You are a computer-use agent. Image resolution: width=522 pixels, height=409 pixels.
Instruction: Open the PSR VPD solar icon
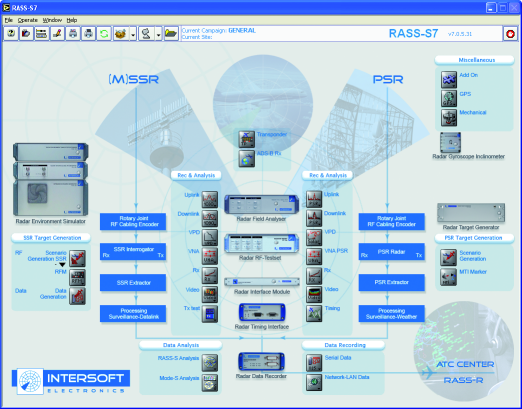pos(314,237)
